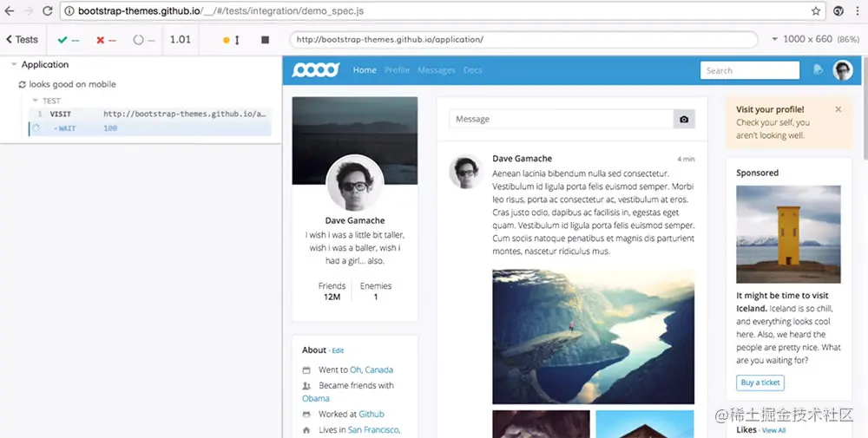Screen dimensions: 868x438
Task: Click Dave Gamache's name on the post
Action: pyautogui.click(x=522, y=159)
